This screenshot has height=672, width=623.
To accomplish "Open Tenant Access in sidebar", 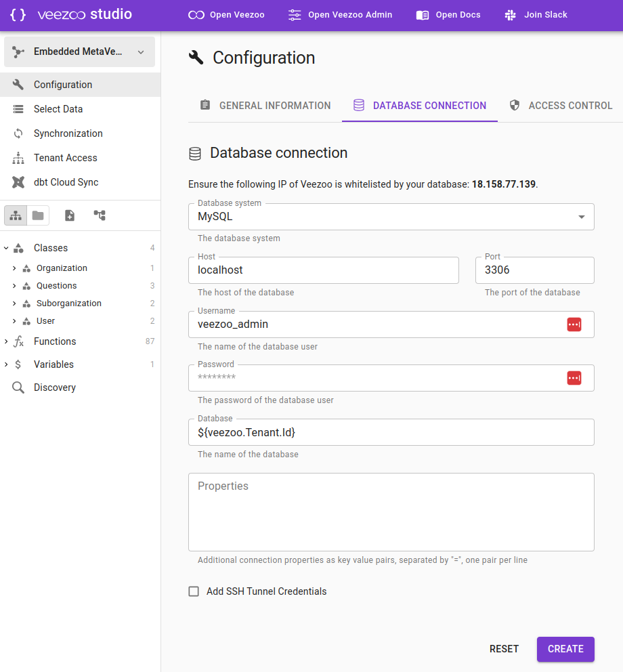I will coord(80,158).
